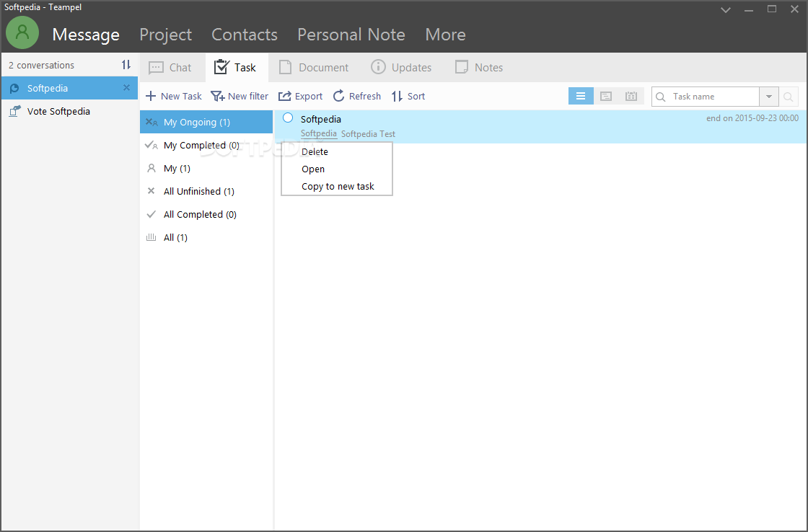The width and height of the screenshot is (808, 532).
Task: Switch to list view icon
Action: tap(581, 97)
